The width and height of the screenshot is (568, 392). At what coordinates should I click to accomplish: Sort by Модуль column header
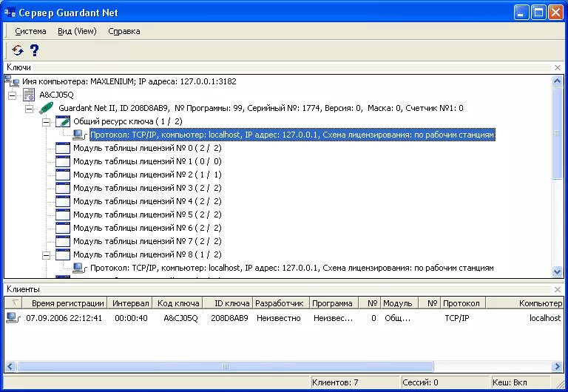(399, 303)
